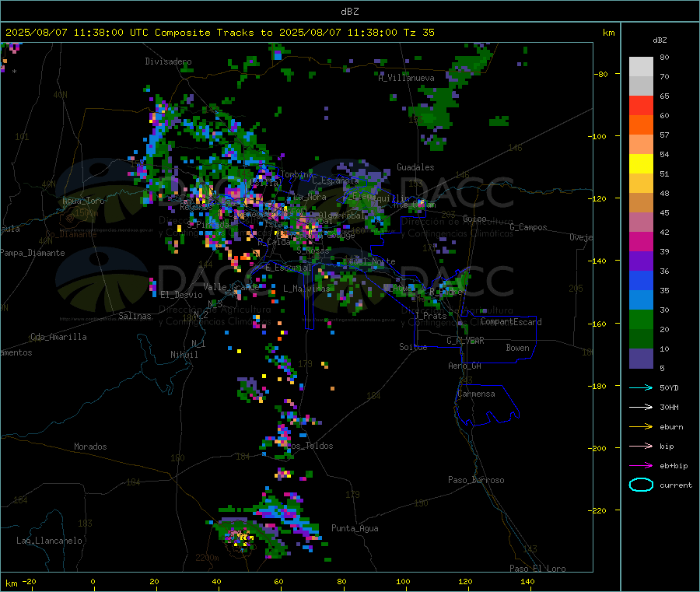Click the Aero_GA map label
700x592 pixels.
(x=465, y=366)
